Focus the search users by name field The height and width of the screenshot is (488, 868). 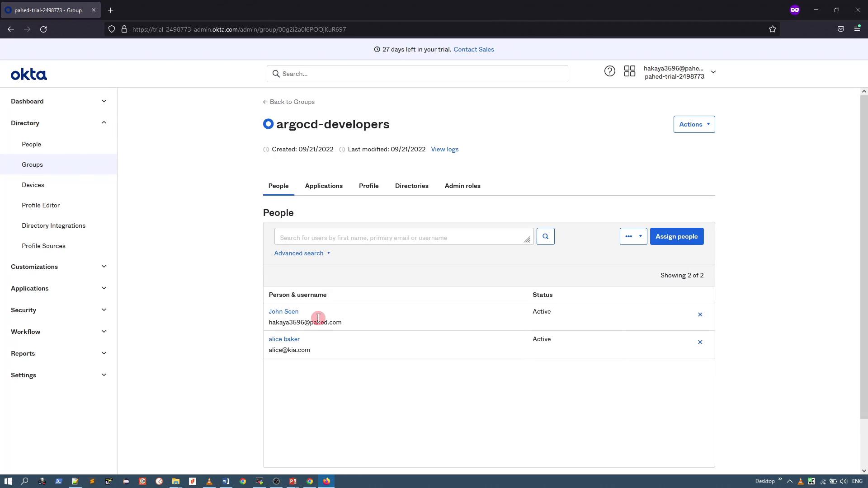[x=404, y=236]
